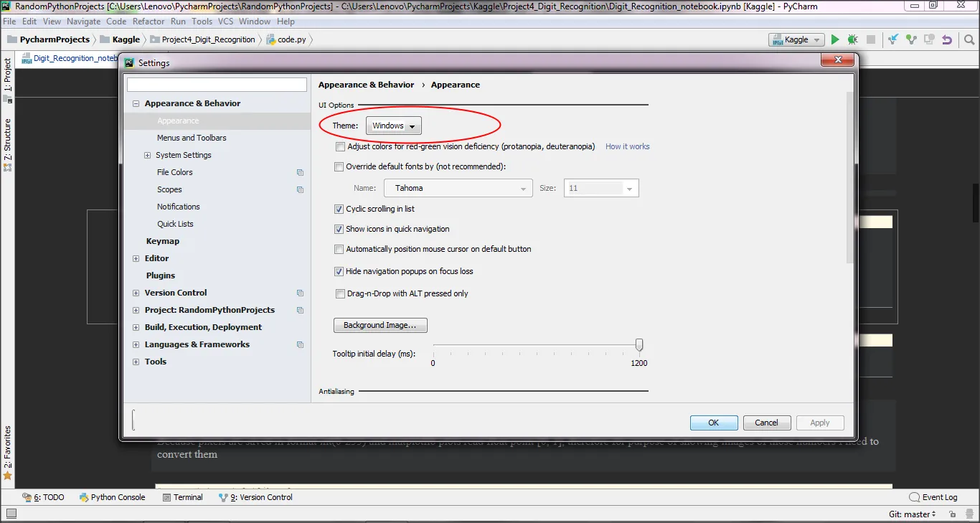Viewport: 980px width, 523px height.
Task: Enable automatically position mouse cursor on default button
Action: pos(339,249)
